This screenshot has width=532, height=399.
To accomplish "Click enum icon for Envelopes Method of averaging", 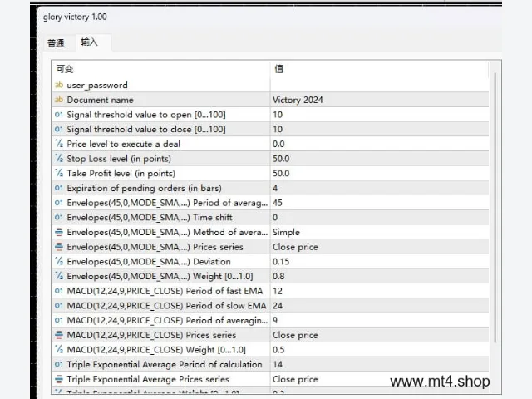I will point(59,232).
